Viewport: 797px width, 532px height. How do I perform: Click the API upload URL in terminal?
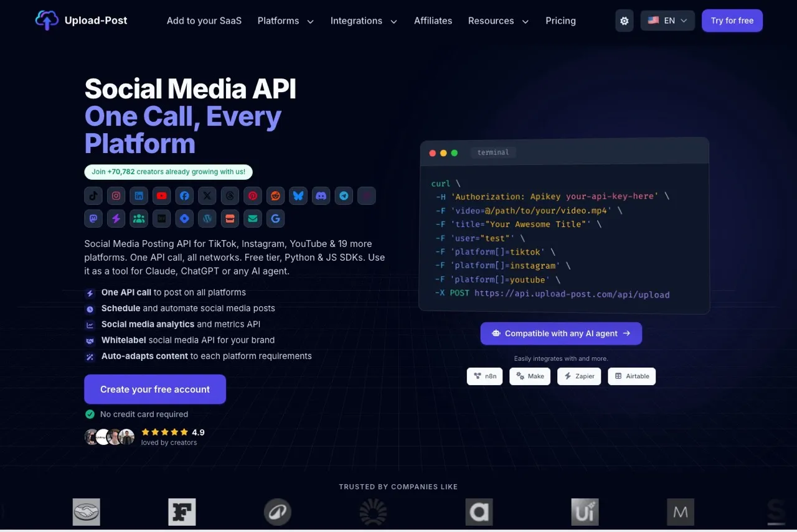(x=572, y=294)
